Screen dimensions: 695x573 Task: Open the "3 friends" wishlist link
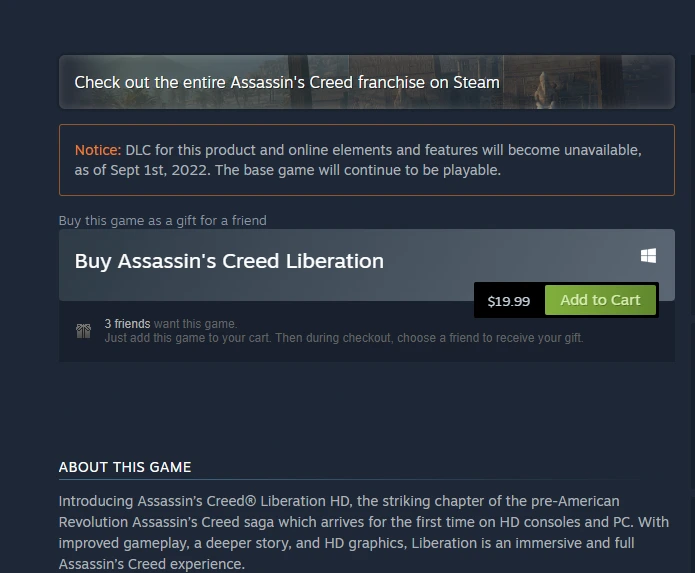[127, 324]
